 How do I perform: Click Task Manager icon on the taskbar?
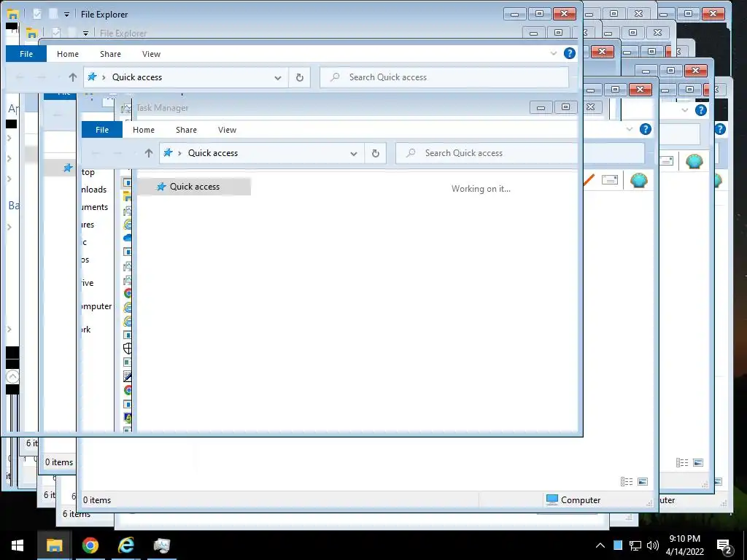(161, 545)
